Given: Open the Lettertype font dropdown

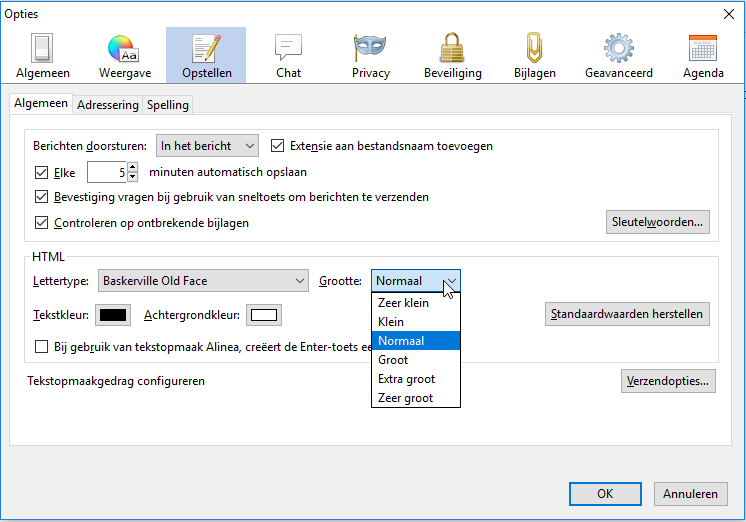Looking at the screenshot, I should pos(202,281).
